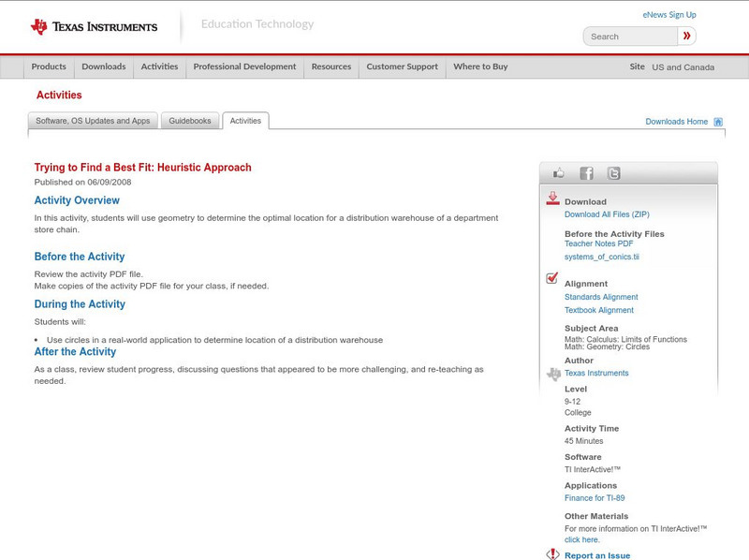Click the Downloads Home folder icon
Image resolution: width=749 pixels, height=560 pixels.
point(718,120)
